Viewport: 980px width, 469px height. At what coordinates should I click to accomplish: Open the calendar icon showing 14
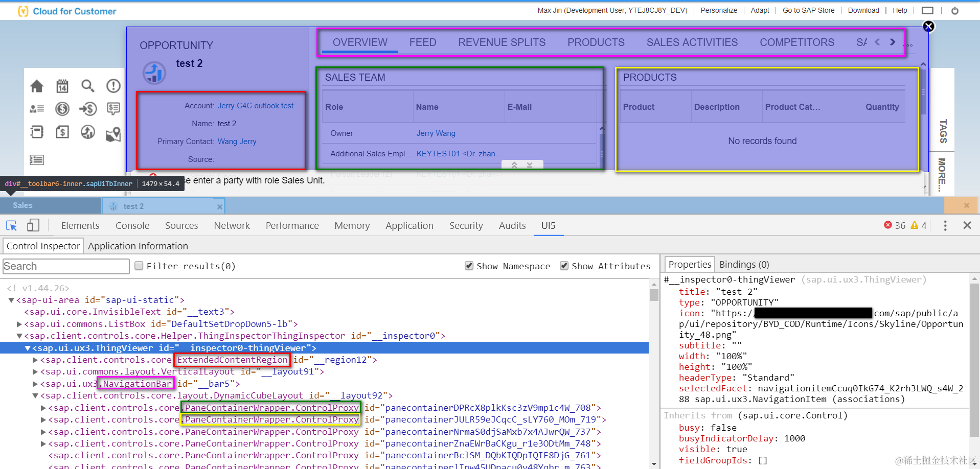[x=62, y=86]
